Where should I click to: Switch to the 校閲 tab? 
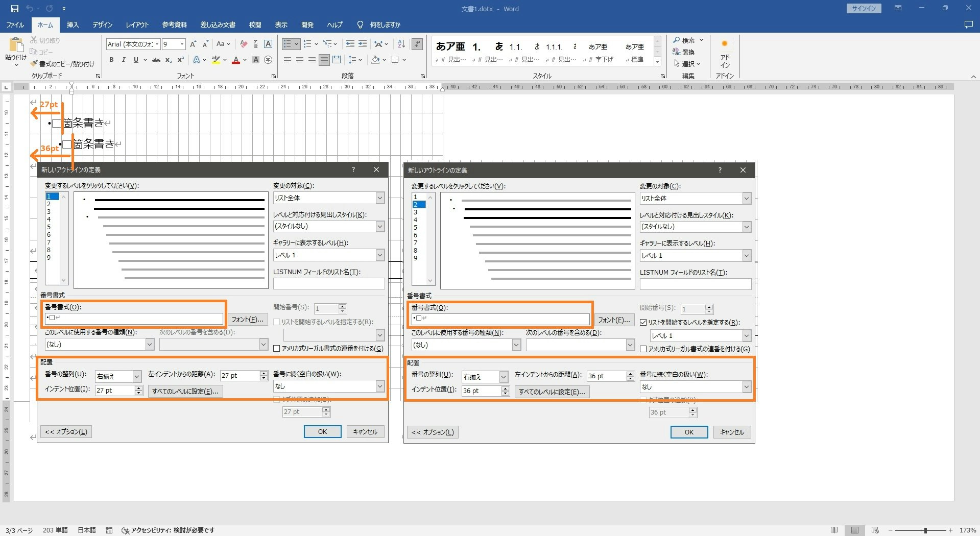tap(255, 25)
